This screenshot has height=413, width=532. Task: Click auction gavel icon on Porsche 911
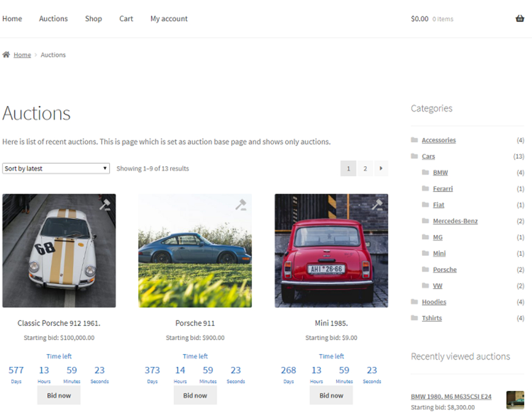pyautogui.click(x=241, y=205)
